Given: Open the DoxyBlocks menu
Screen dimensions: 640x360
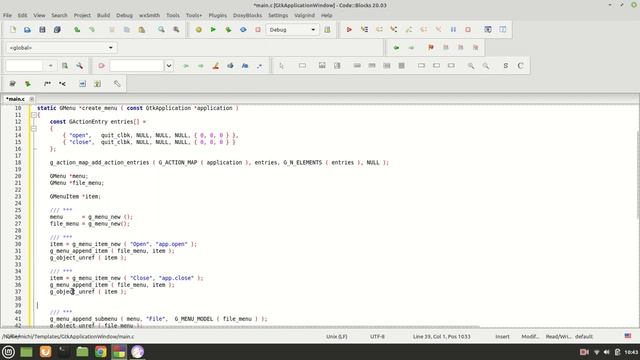Looking at the screenshot, I should (x=247, y=15).
